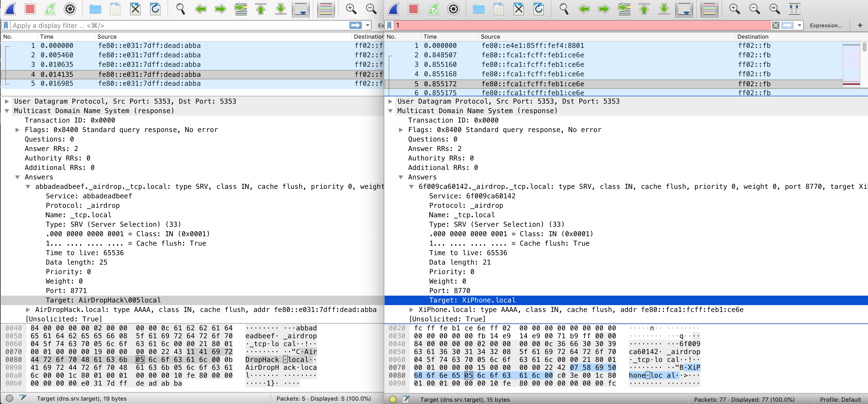
Task: Clear the display filter in the right window
Action: pos(775,25)
